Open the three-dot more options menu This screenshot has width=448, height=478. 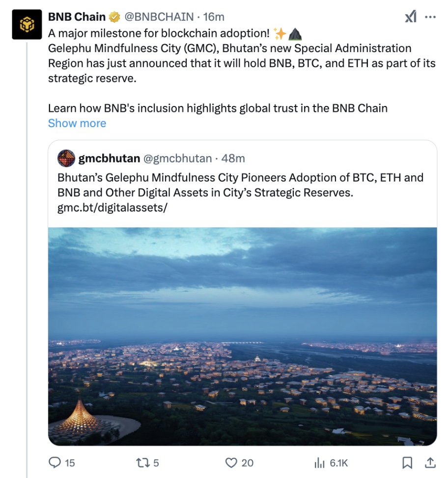pyautogui.click(x=430, y=17)
